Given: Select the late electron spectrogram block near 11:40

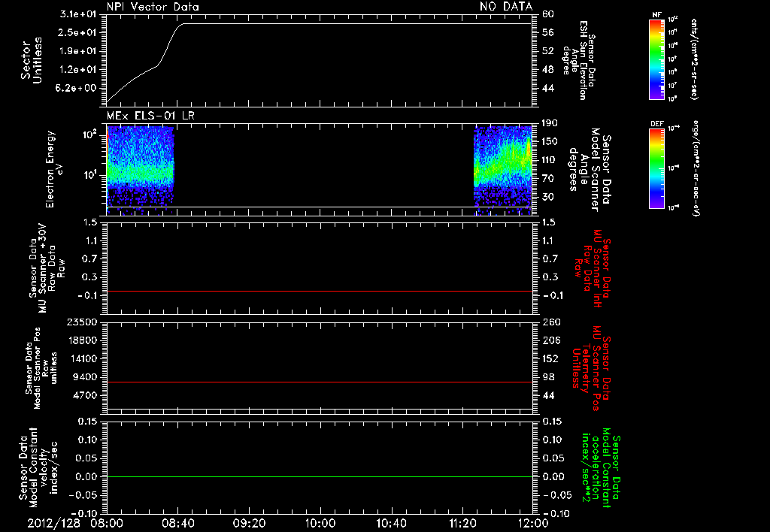Looking at the screenshot, I should point(503,170).
